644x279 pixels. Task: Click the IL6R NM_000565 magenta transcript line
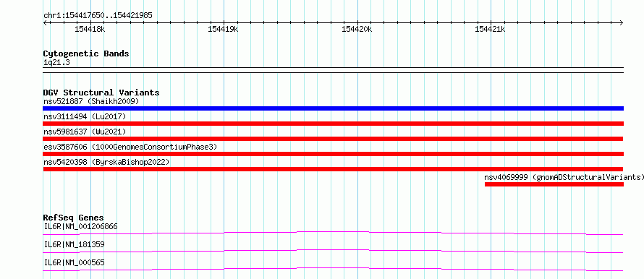[333, 269]
